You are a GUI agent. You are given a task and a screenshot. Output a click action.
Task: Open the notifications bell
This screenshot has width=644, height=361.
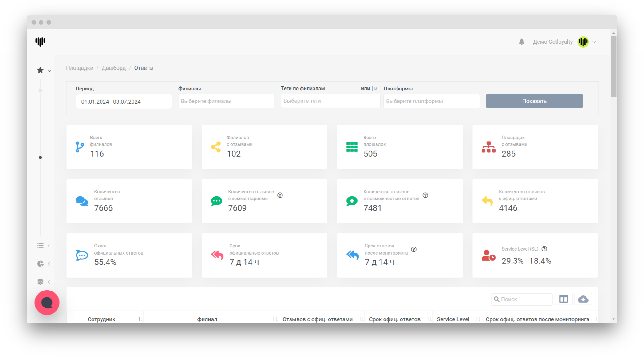[521, 42]
